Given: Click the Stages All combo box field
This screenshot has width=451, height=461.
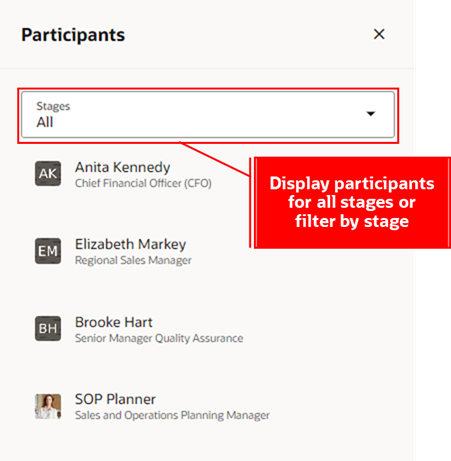Looking at the screenshot, I should coord(208,115).
